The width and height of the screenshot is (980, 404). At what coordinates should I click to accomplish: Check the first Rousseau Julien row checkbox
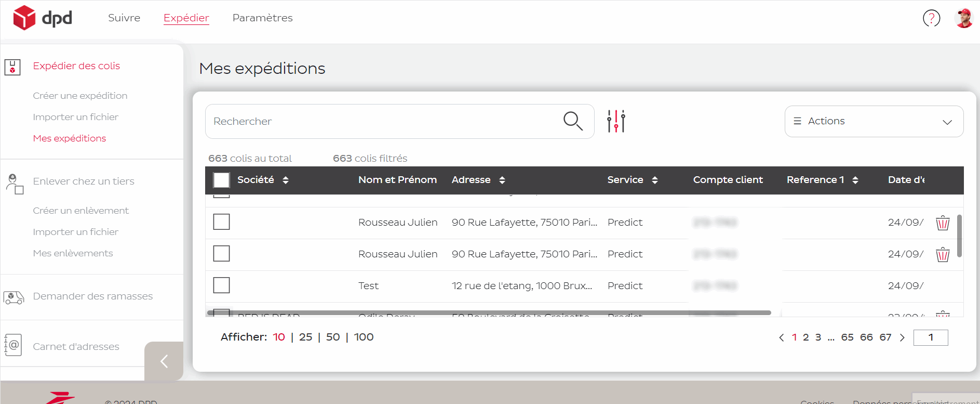coord(222,222)
